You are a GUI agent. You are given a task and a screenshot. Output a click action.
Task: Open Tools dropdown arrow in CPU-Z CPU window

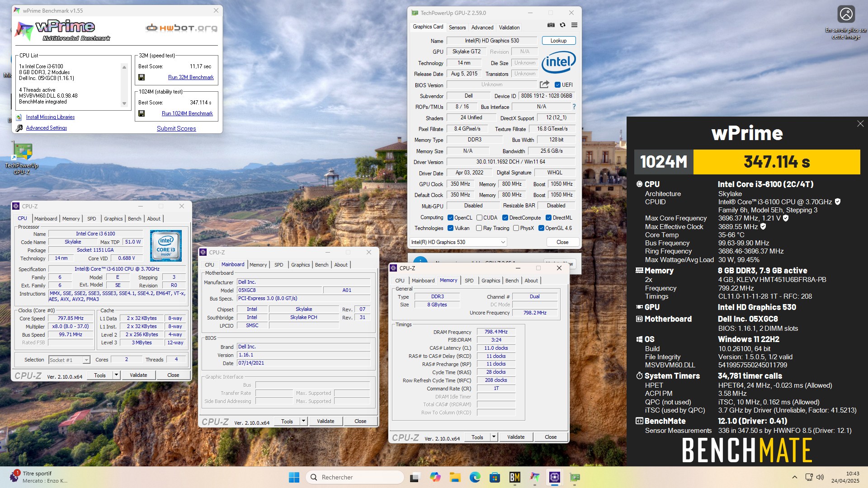tap(116, 375)
